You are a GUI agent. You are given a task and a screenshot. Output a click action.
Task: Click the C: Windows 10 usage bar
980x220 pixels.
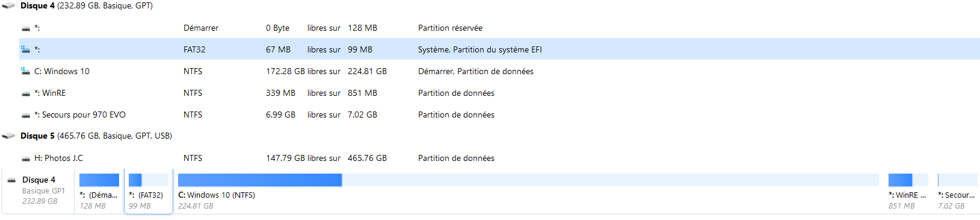pyautogui.click(x=528, y=180)
